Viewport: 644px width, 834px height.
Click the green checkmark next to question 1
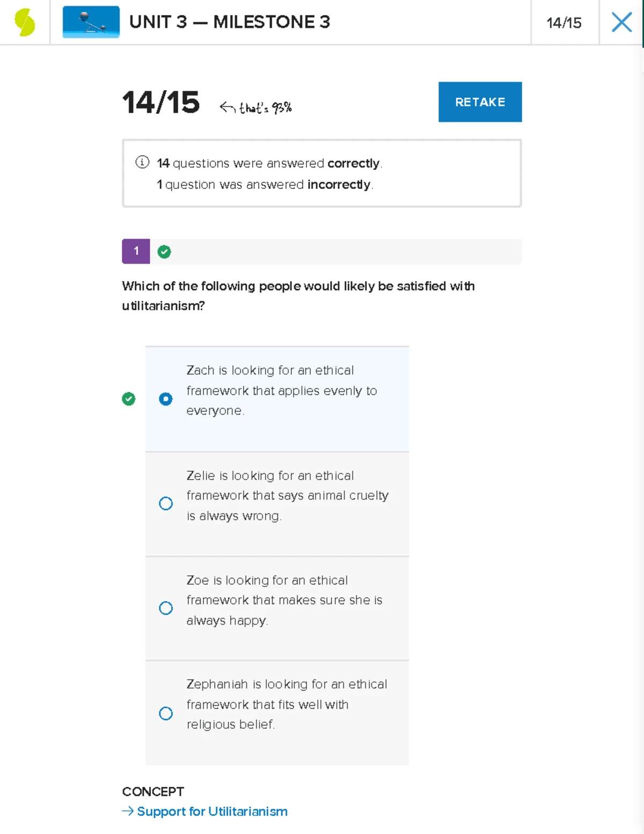click(x=164, y=252)
